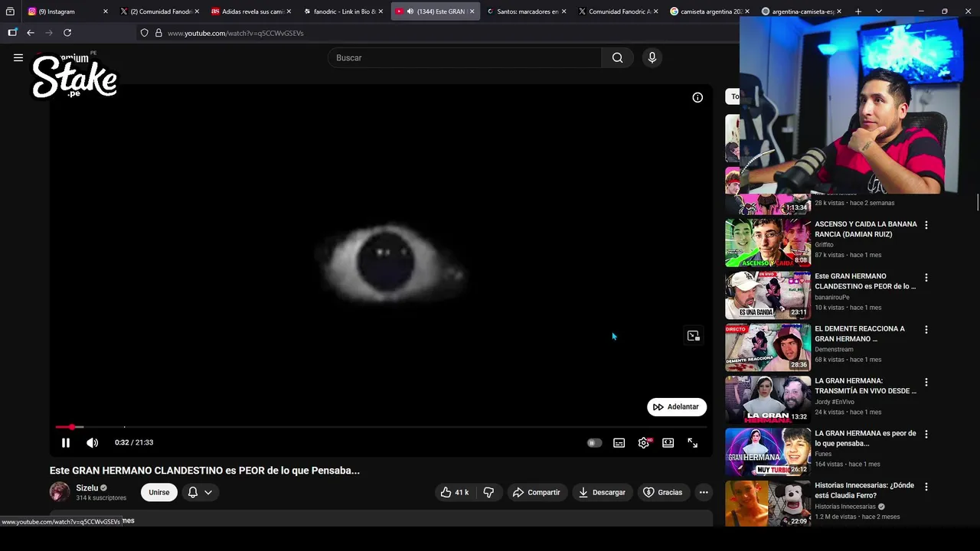Click the page scrollbar on right edge

click(x=977, y=203)
